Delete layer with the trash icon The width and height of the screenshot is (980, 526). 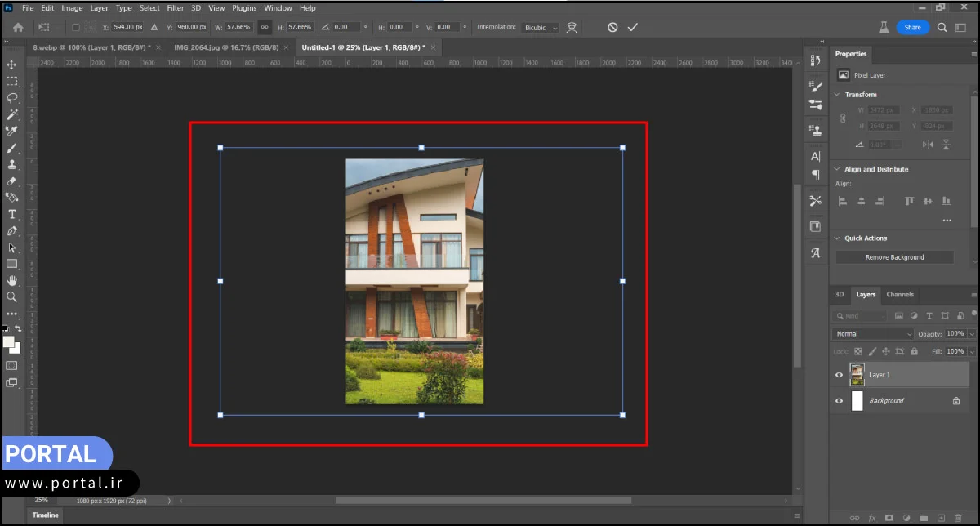958,518
